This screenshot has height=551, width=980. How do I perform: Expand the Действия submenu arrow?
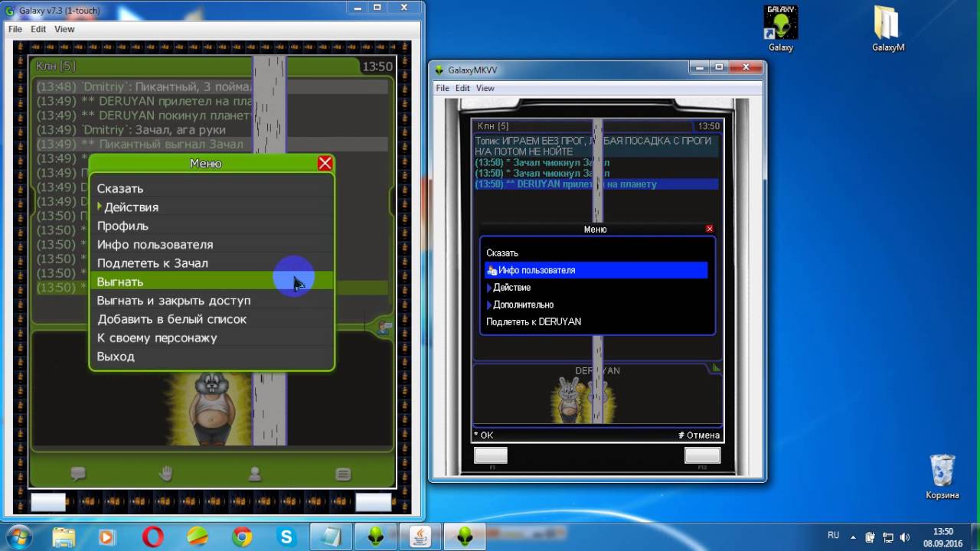coord(100,207)
